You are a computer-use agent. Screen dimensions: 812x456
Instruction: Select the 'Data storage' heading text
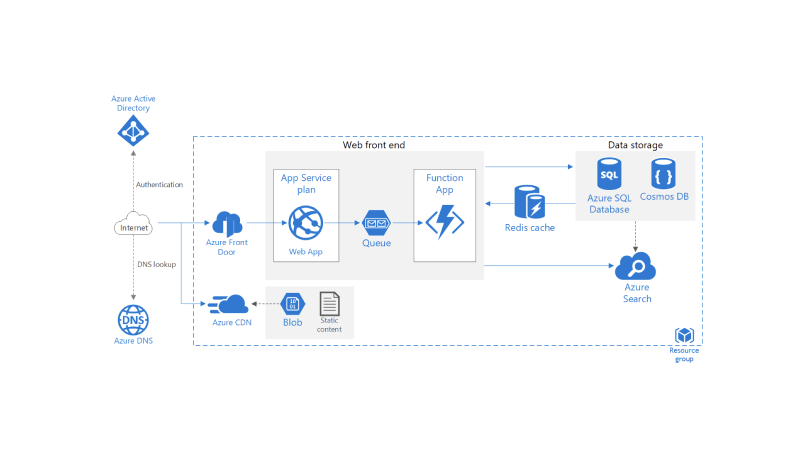point(635,146)
